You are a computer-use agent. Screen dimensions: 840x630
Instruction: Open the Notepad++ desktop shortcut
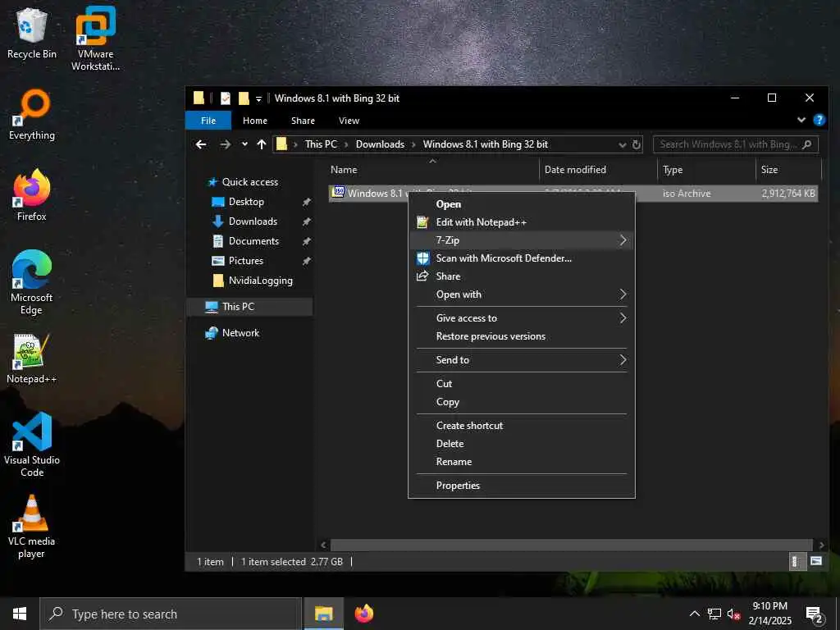(32, 358)
